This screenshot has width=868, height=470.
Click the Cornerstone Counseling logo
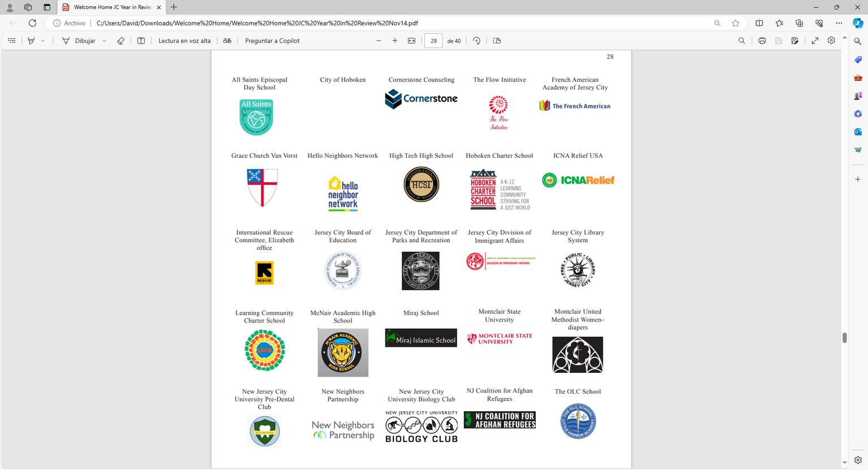tap(421, 99)
